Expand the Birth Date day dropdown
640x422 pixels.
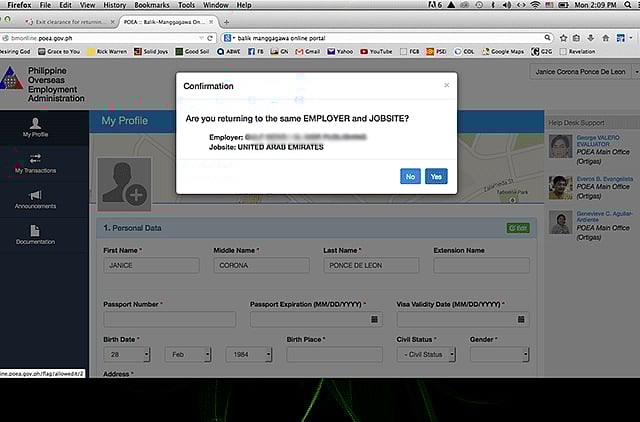(x=126, y=355)
